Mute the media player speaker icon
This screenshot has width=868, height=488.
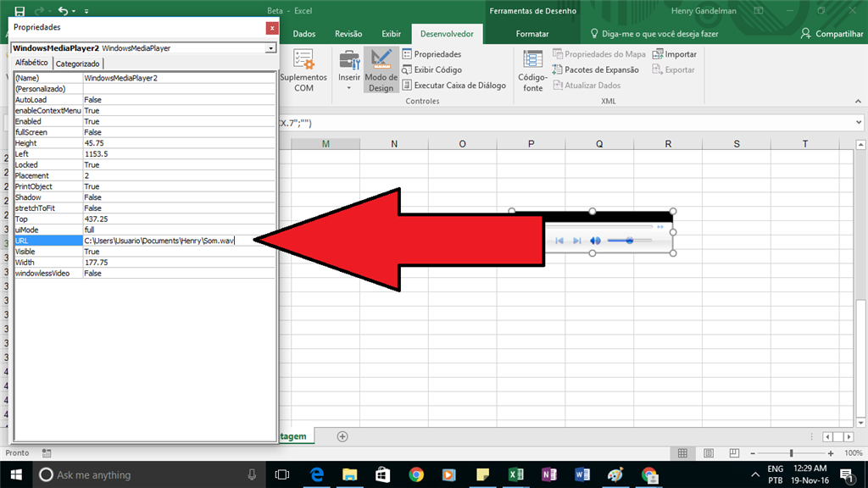(595, 241)
